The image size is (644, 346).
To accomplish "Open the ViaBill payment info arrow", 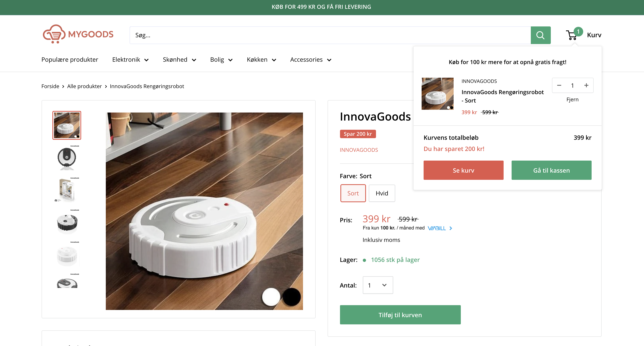I will click(450, 228).
